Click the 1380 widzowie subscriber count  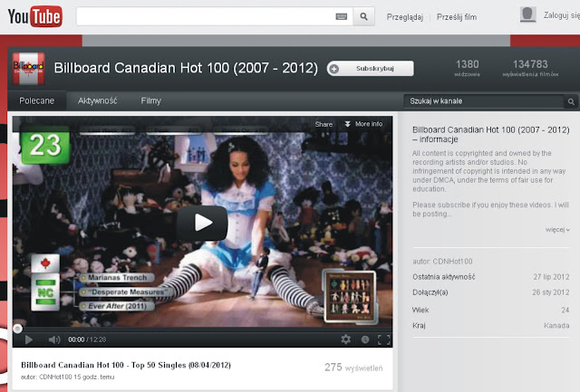click(468, 68)
